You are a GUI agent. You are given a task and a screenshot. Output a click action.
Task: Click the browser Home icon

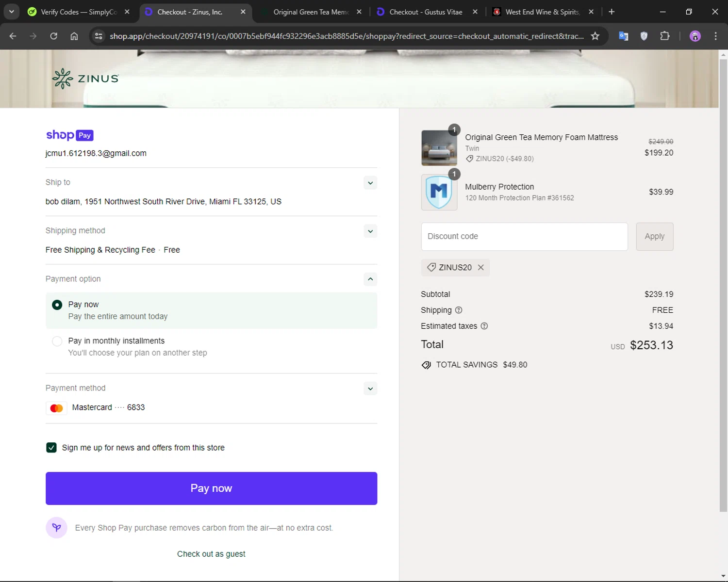click(74, 36)
